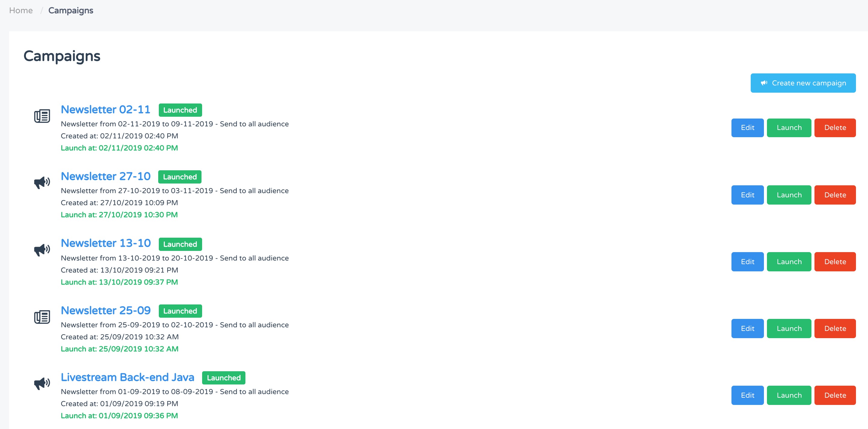Edit the Newsletter 25-09 campaign
The image size is (868, 429).
(747, 328)
